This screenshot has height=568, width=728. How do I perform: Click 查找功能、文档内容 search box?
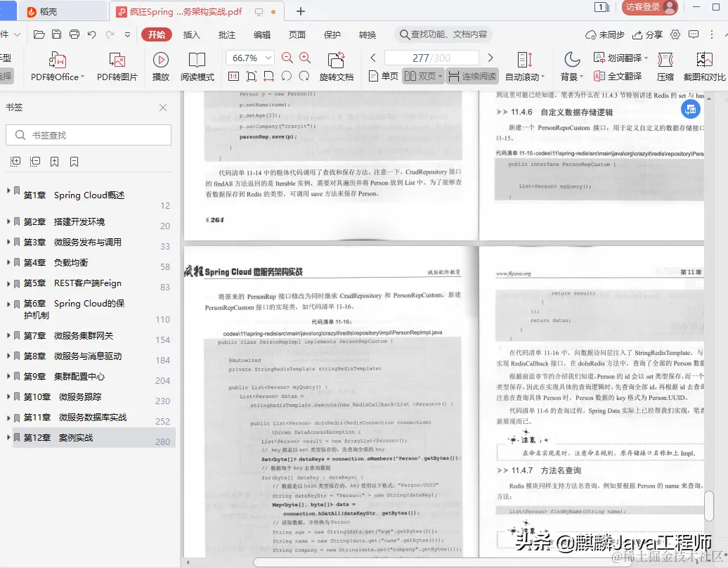(x=444, y=34)
